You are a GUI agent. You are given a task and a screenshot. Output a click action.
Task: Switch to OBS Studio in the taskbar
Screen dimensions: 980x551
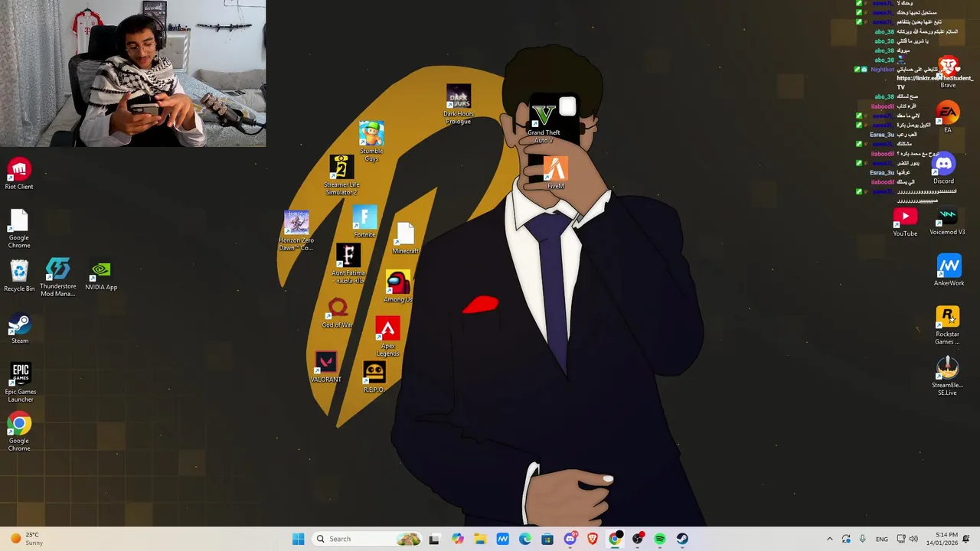pos(637,539)
